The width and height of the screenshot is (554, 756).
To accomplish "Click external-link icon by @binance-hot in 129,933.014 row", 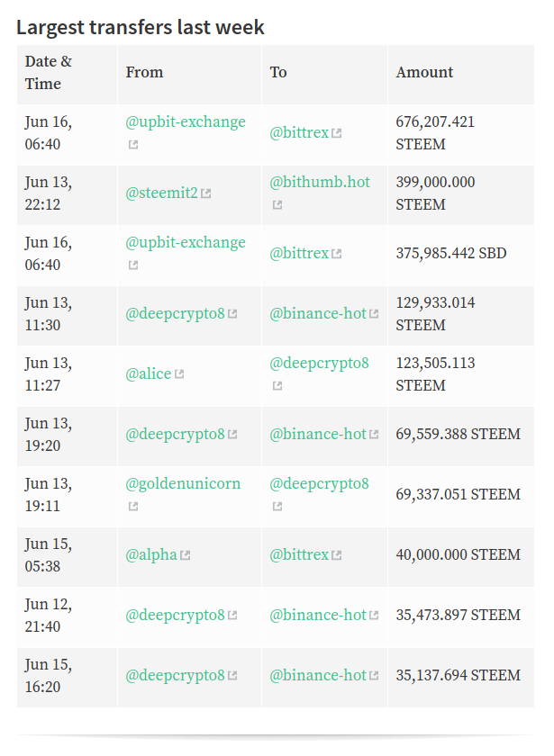I will click(374, 314).
